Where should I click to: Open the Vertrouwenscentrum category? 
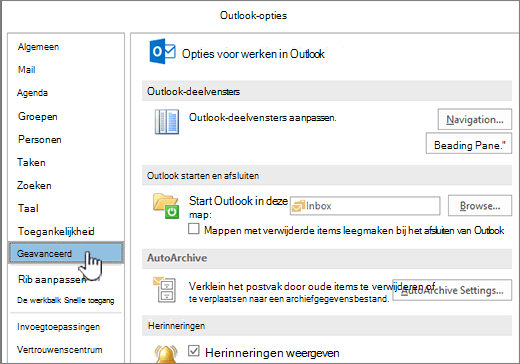click(x=60, y=350)
